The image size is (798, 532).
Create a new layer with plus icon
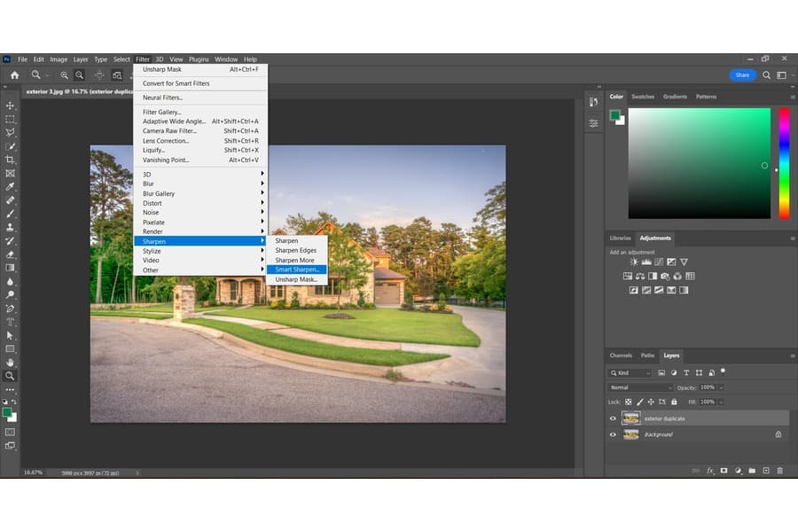pos(766,471)
